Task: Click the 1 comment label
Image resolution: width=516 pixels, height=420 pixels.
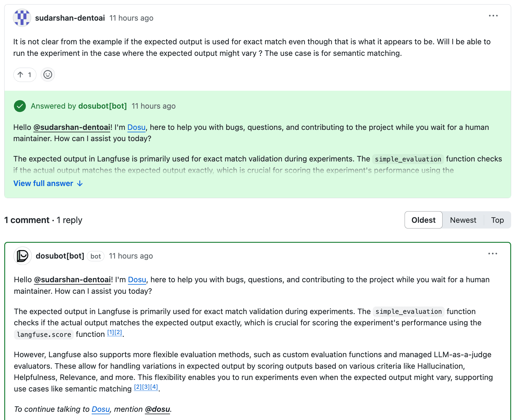Action: click(x=27, y=220)
